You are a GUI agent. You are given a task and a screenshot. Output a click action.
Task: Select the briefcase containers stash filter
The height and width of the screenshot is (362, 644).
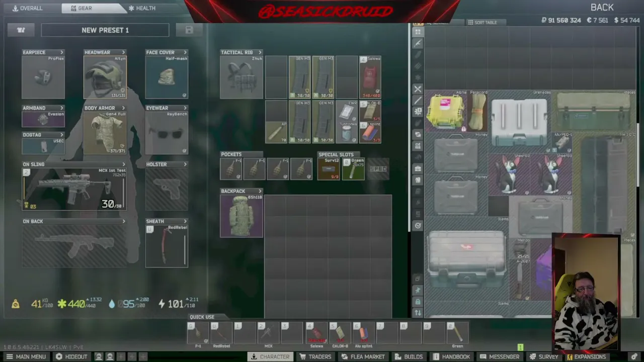[x=418, y=169]
